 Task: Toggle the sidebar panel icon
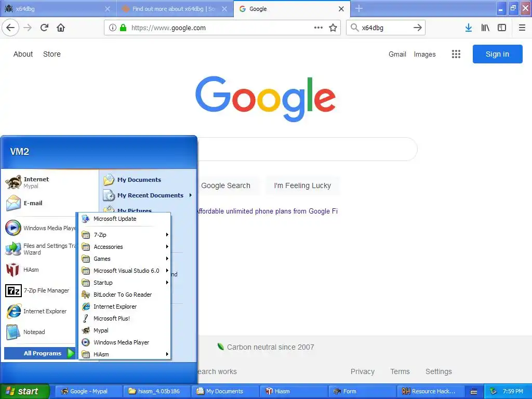[502, 28]
